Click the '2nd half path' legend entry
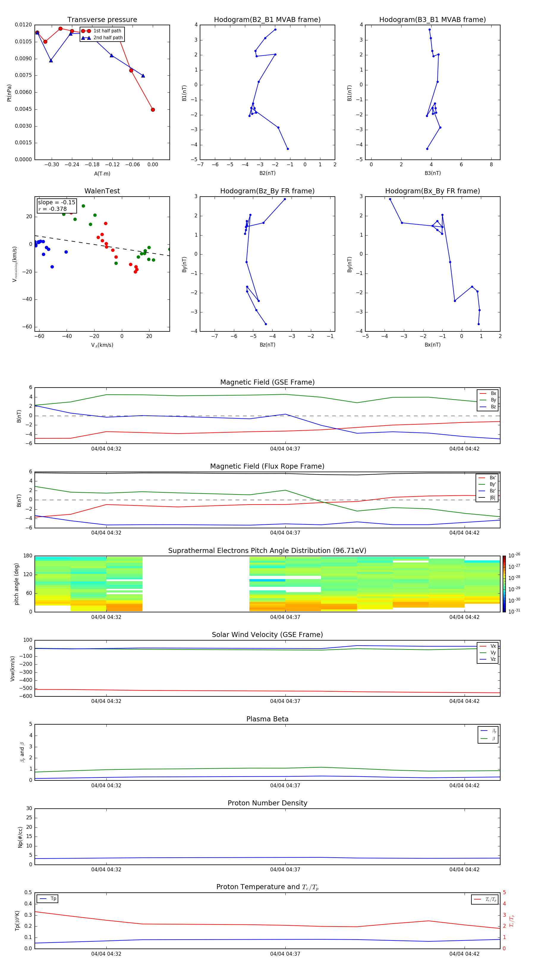This screenshot has height=980, width=535. point(102,38)
